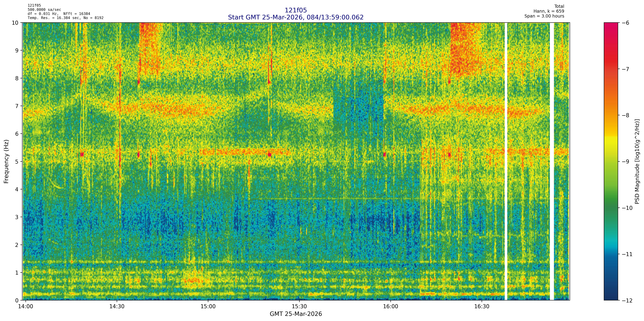The image size is (644, 321).
Task: Click the 16:00 time axis tick label
Action: 391,307
